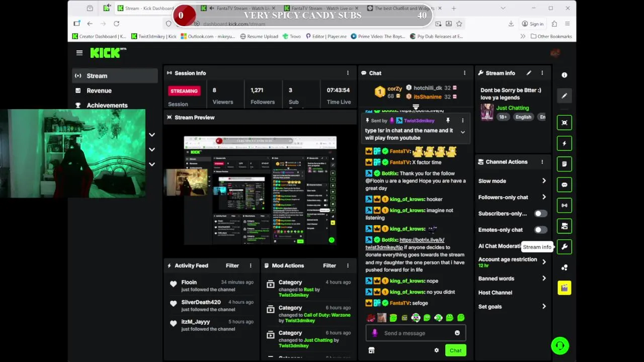Click SilverDeath420 in Activity Feed

[x=201, y=302]
